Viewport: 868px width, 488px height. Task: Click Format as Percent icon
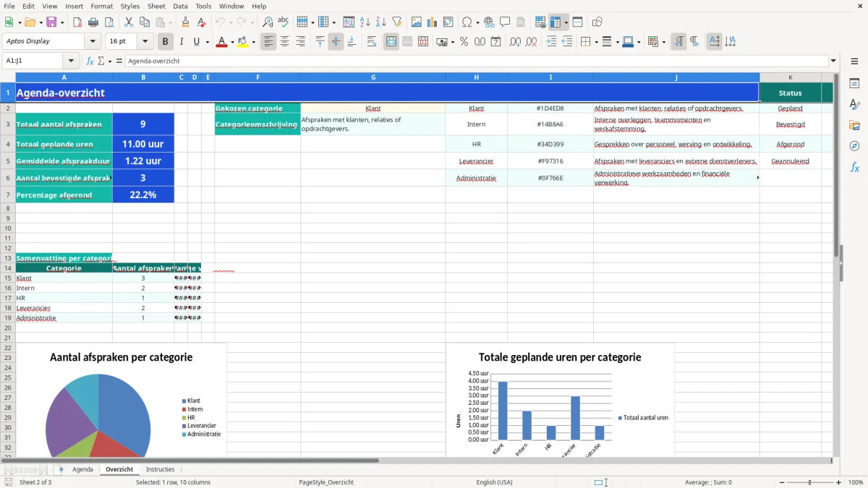[x=464, y=42]
